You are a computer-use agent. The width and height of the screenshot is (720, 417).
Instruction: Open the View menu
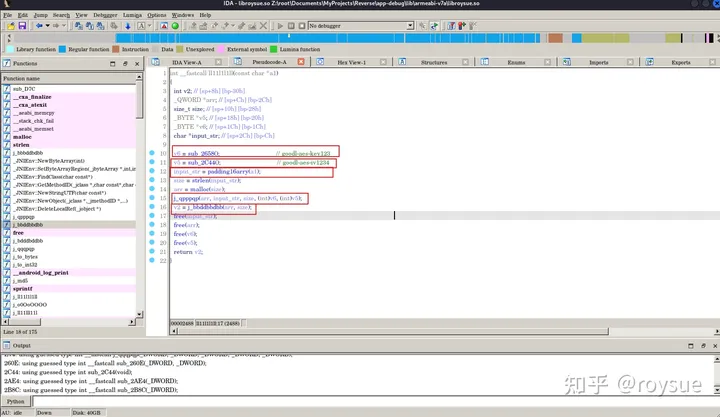coord(81,15)
